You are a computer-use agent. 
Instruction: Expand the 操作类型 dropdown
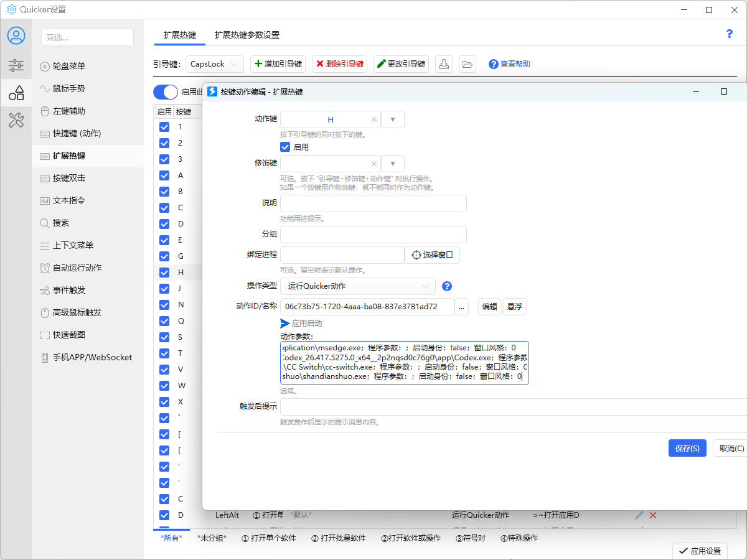pyautogui.click(x=357, y=286)
